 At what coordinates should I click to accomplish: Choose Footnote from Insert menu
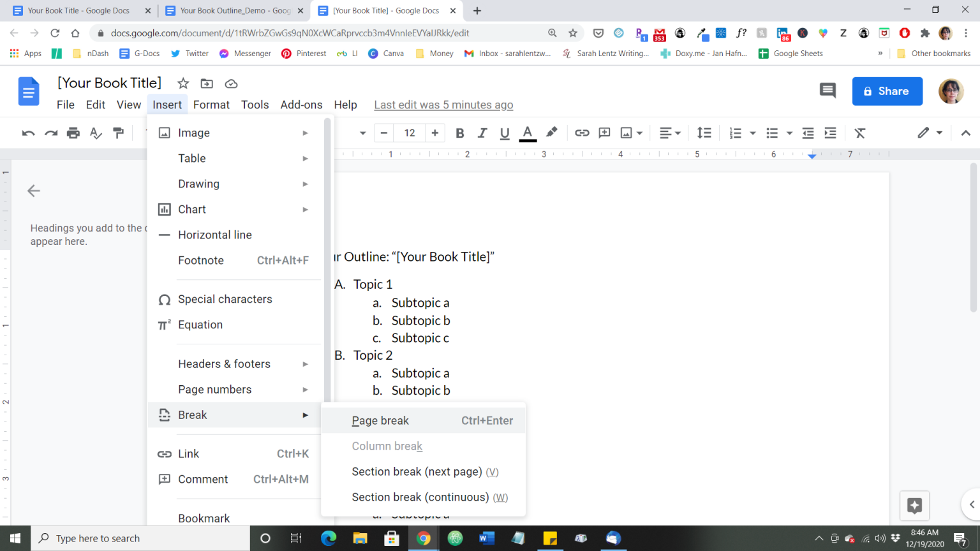point(234,260)
